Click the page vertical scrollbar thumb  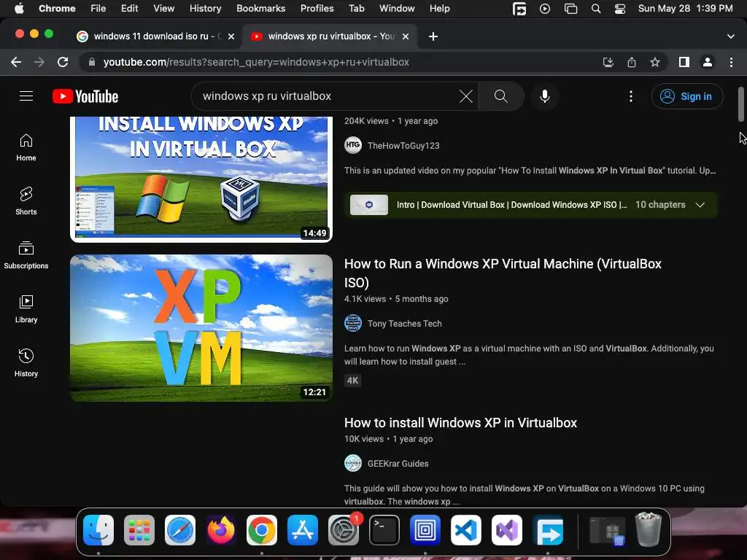point(741,104)
